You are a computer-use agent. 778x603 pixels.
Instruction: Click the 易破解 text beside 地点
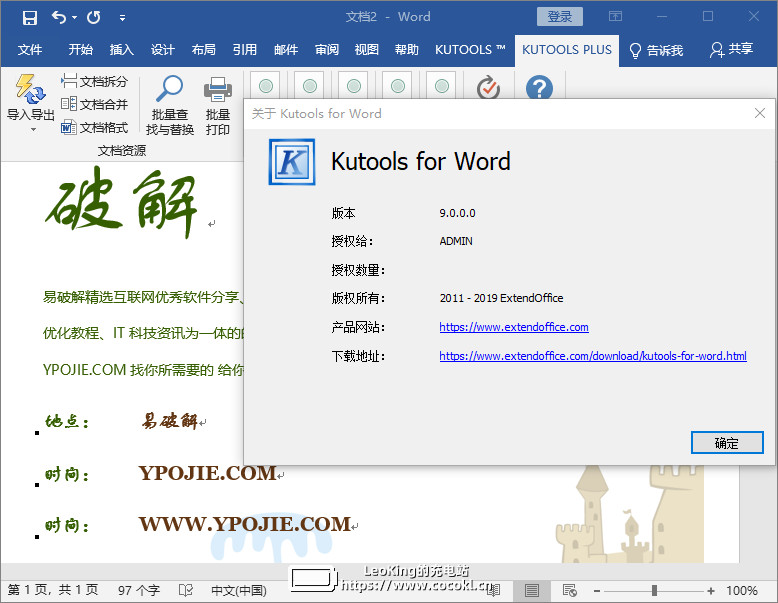pyautogui.click(x=170, y=421)
